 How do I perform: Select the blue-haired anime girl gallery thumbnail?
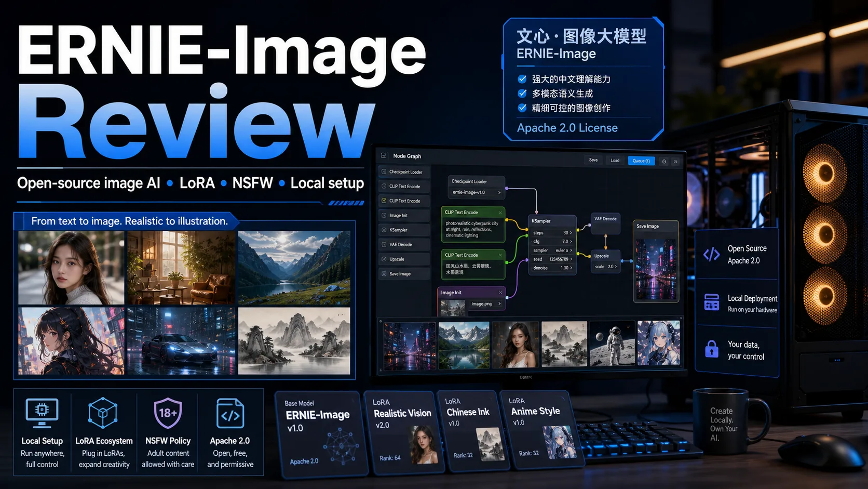click(x=659, y=342)
